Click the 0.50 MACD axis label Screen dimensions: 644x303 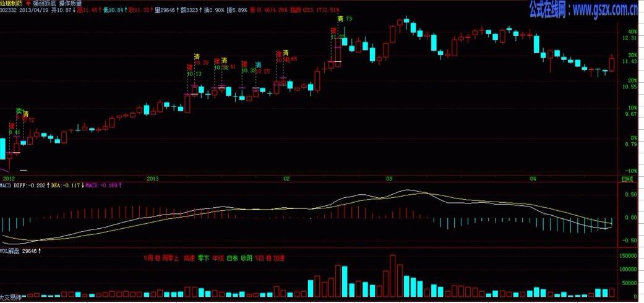(x=631, y=195)
